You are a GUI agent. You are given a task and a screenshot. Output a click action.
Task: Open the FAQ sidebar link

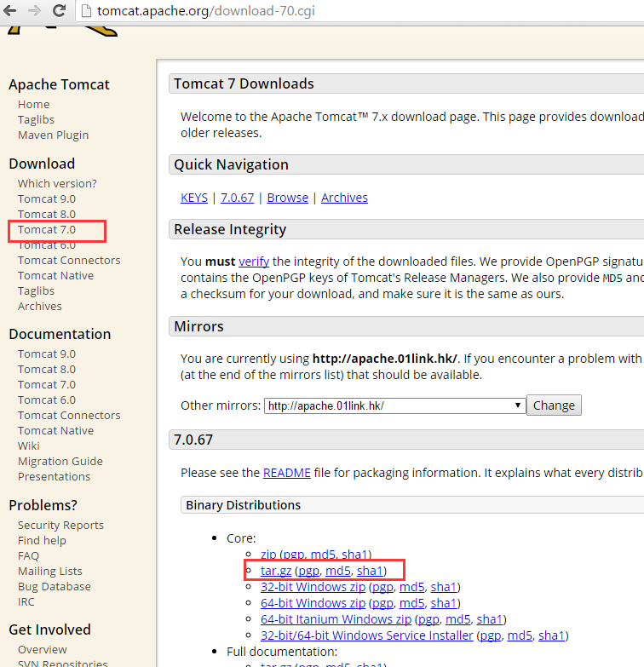(x=28, y=555)
